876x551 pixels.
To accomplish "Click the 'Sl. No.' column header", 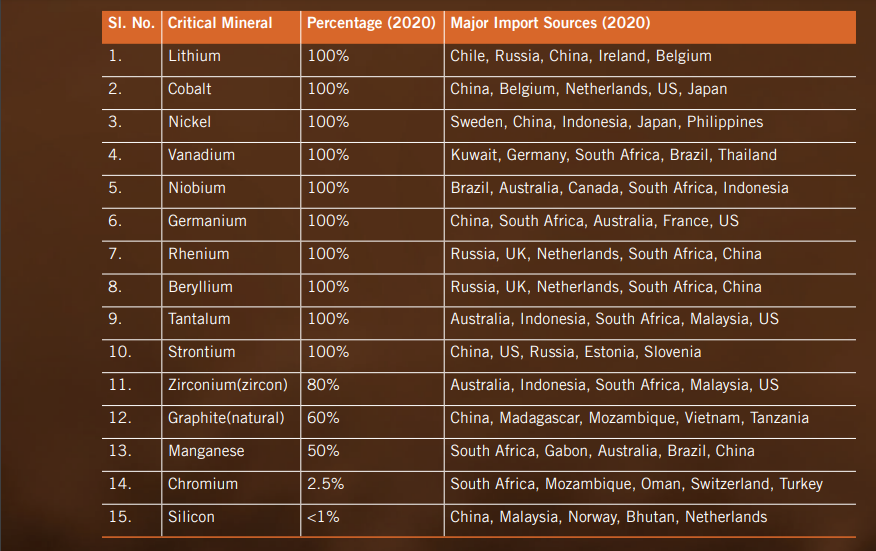I will (131, 23).
